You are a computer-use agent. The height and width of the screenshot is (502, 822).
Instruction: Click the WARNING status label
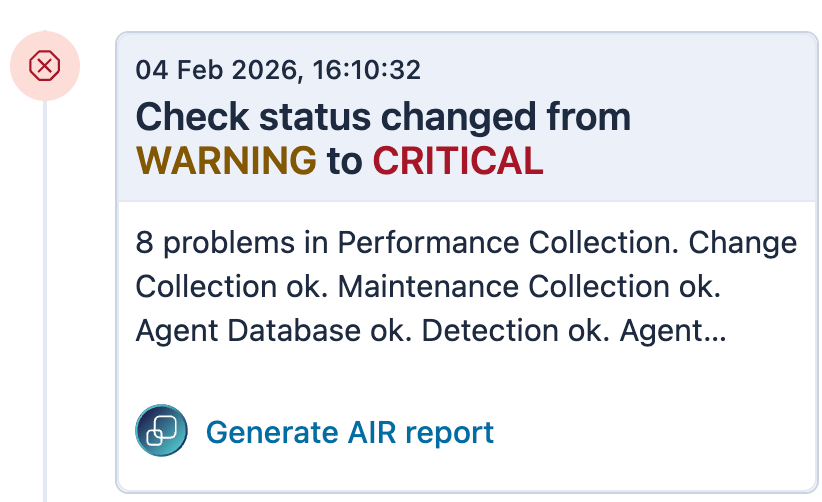point(226,160)
